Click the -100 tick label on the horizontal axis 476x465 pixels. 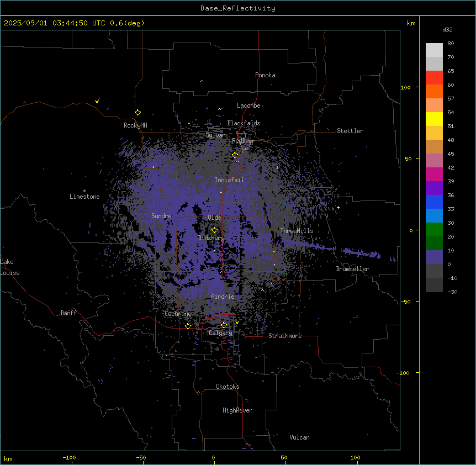click(69, 457)
